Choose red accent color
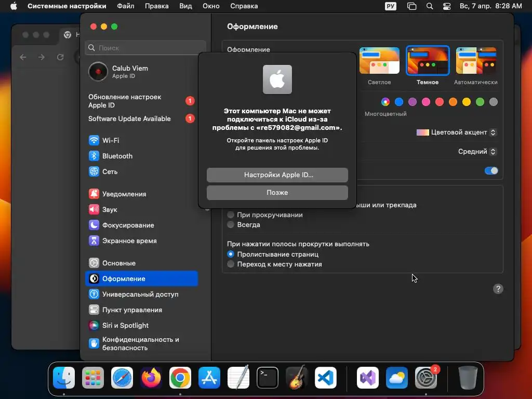The height and width of the screenshot is (399, 532). (440, 102)
